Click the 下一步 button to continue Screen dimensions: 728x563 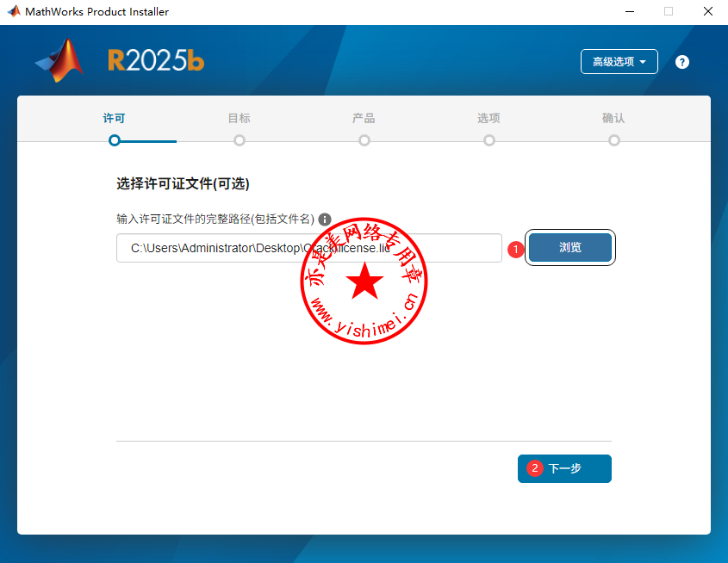564,468
